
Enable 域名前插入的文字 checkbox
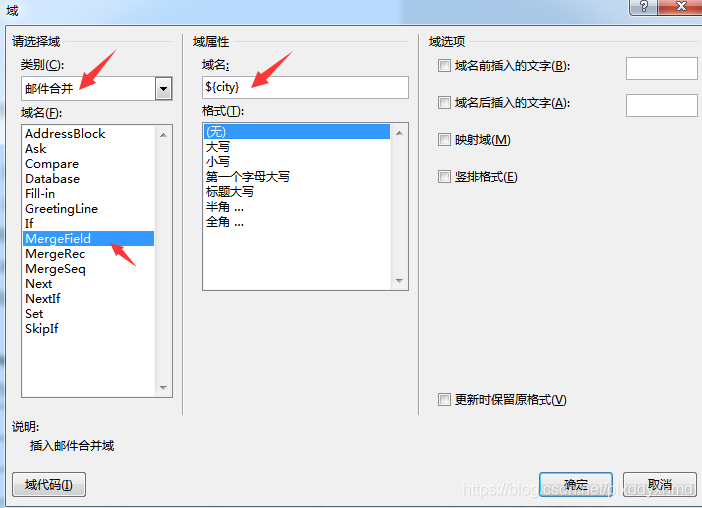pos(444,66)
